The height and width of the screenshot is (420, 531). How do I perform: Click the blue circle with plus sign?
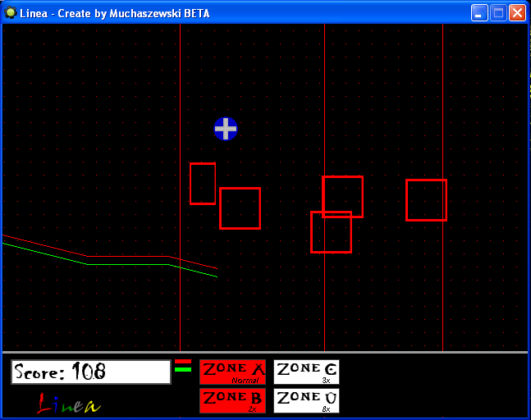tap(226, 129)
